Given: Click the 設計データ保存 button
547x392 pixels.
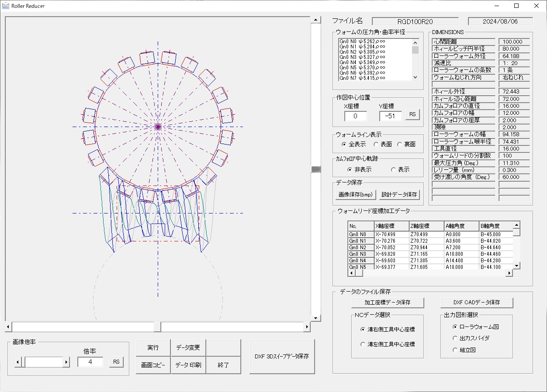Looking at the screenshot, I should click(399, 194).
